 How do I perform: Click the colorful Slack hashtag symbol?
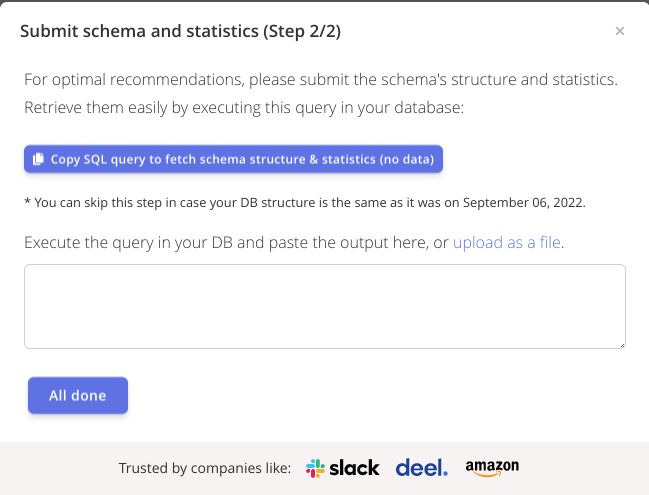(315, 468)
